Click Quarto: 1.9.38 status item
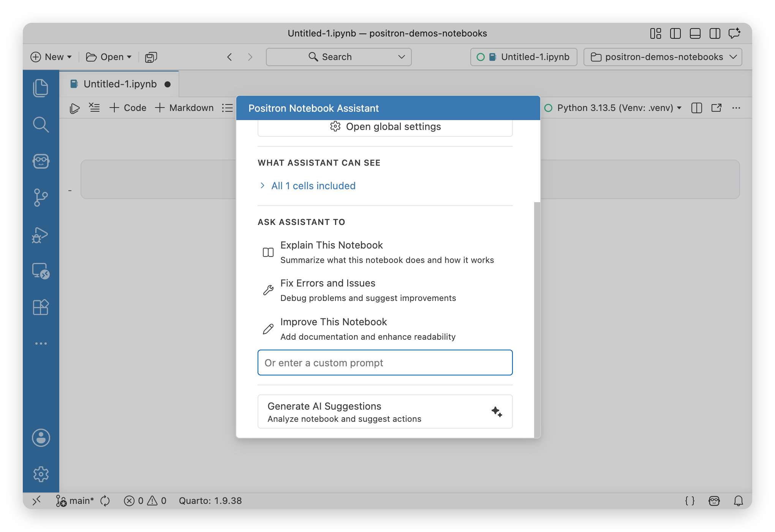 click(x=210, y=501)
